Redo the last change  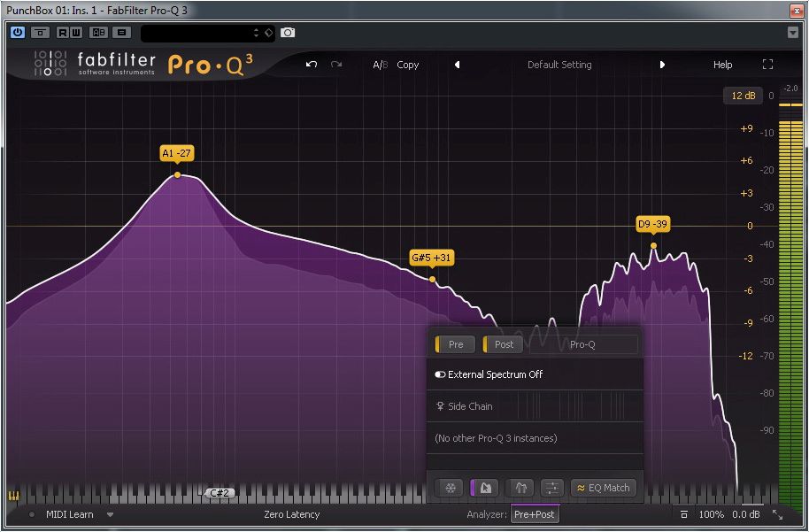tap(336, 65)
